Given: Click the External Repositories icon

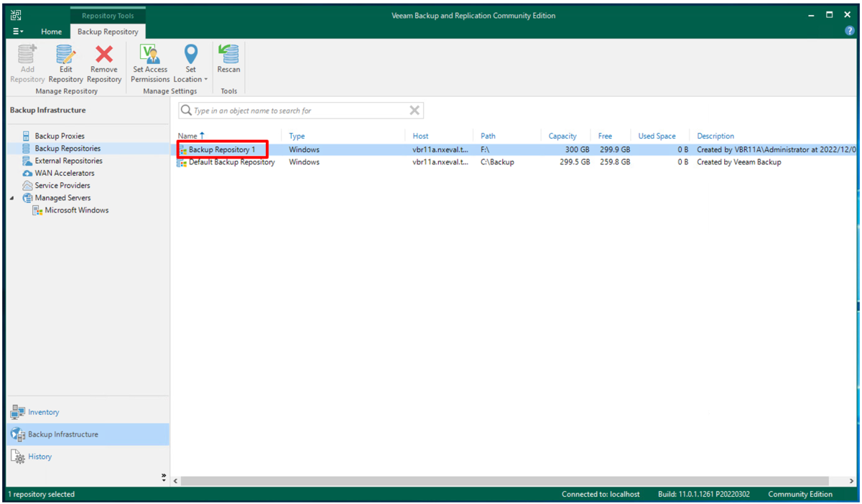Looking at the screenshot, I should click(27, 161).
